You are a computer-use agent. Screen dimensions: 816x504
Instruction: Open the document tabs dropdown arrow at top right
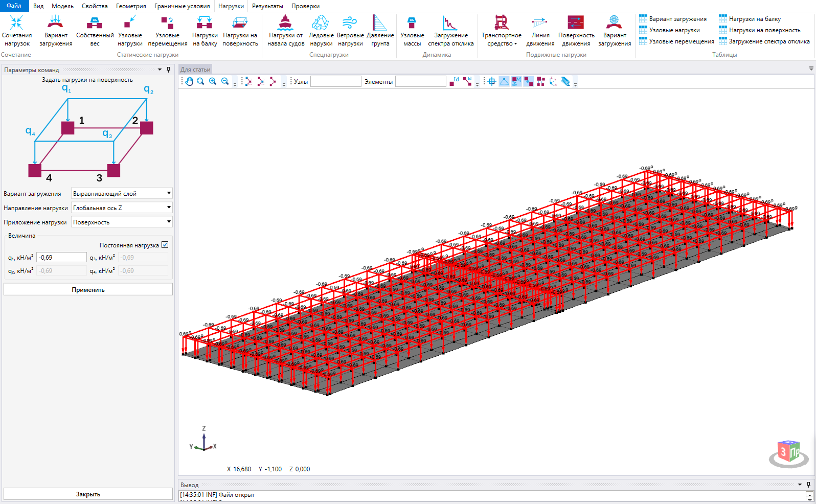point(811,68)
